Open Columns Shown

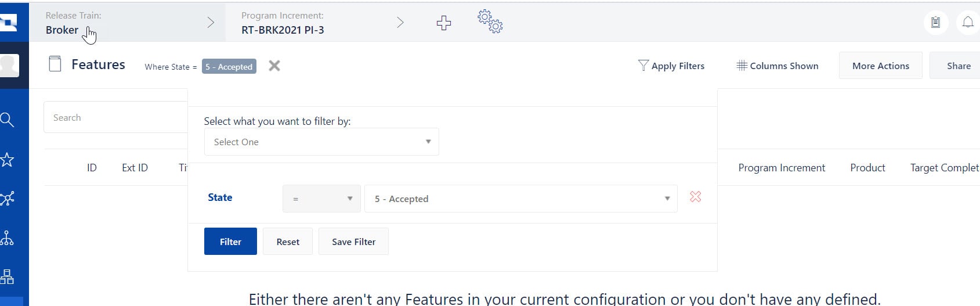click(x=778, y=66)
